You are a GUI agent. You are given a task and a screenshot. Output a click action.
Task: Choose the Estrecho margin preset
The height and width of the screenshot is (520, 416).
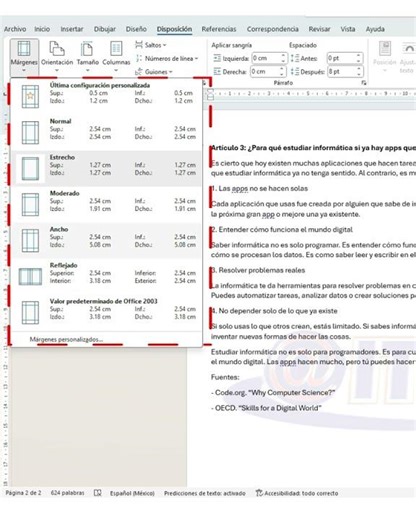(107, 168)
